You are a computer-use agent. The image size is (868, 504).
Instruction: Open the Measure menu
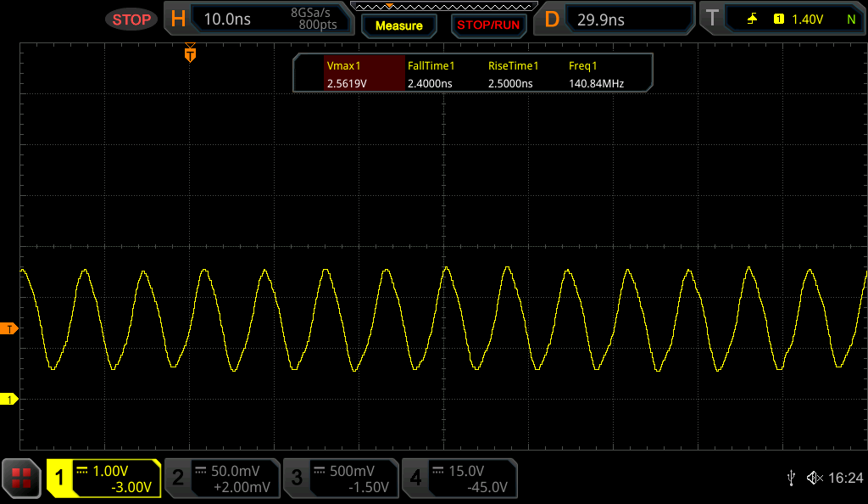coord(398,25)
